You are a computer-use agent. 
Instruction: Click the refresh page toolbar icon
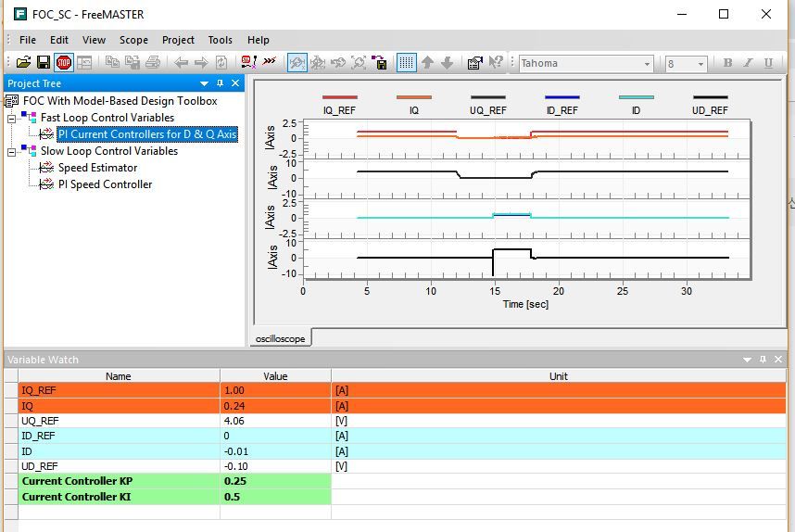coord(221,63)
